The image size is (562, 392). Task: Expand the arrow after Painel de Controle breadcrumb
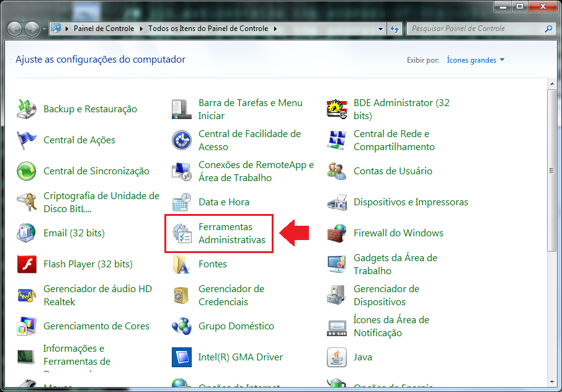tap(141, 29)
